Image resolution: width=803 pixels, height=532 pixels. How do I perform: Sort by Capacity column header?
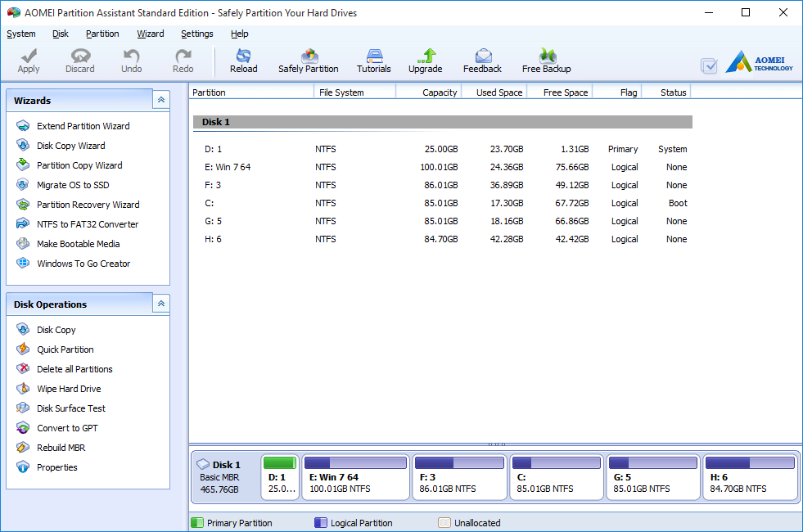click(429, 92)
